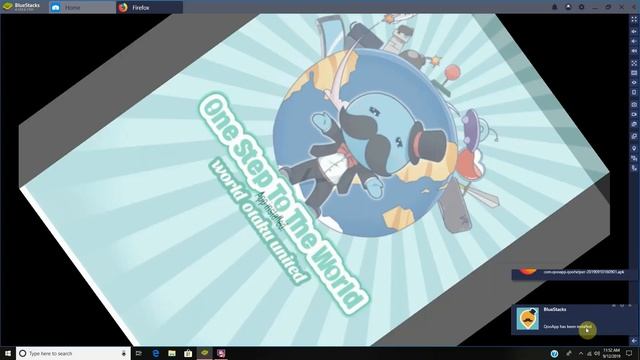Click the network icon in system tray

(589, 353)
